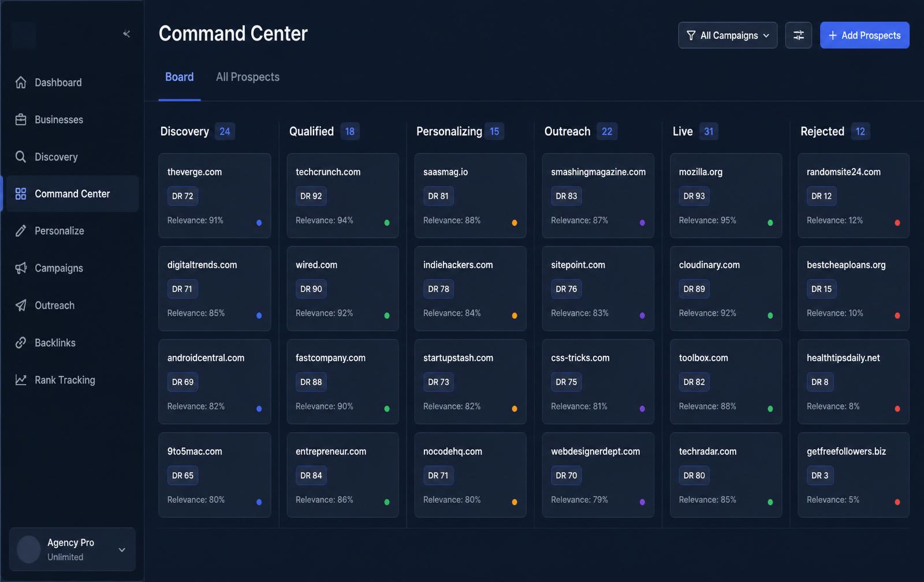Screen dimensions: 924x582
Task: Open the Campaigns sidebar item
Action: 72,268
